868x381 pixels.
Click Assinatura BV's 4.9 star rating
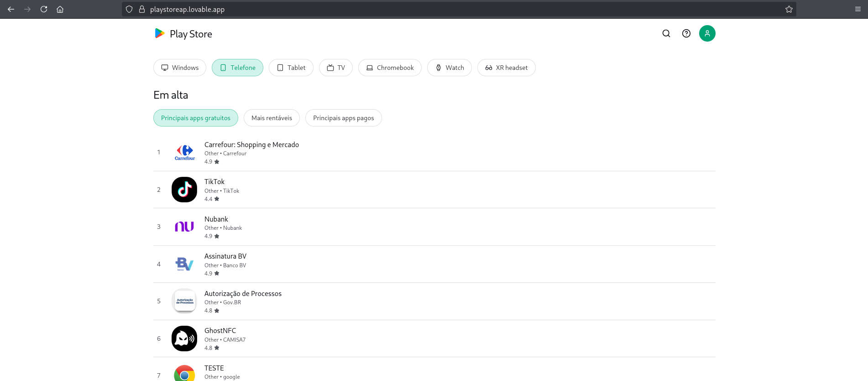tap(212, 274)
